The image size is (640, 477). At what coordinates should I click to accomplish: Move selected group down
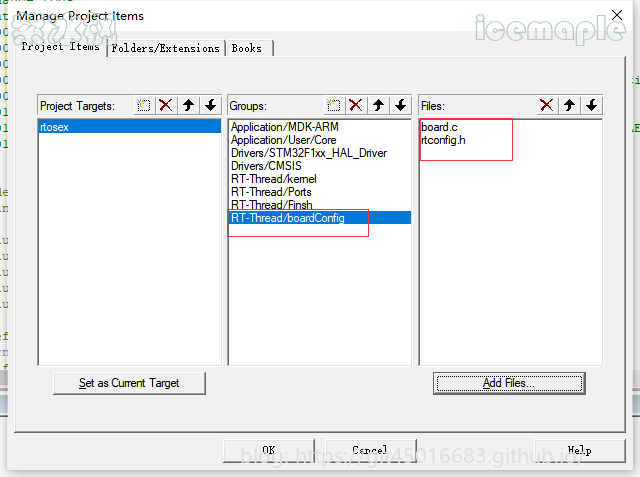[x=401, y=106]
